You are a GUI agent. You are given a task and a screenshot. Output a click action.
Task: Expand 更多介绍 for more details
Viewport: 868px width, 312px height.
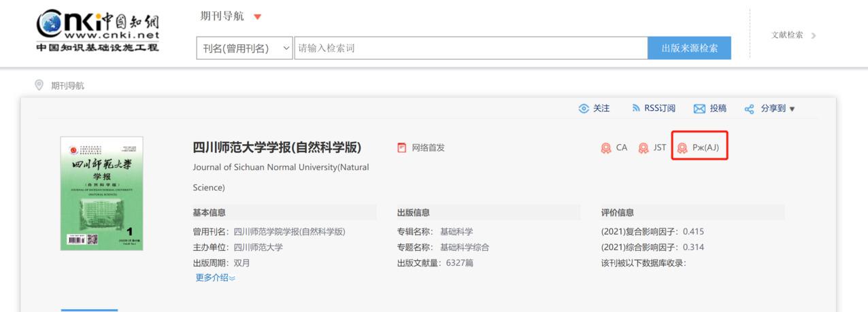215,277
